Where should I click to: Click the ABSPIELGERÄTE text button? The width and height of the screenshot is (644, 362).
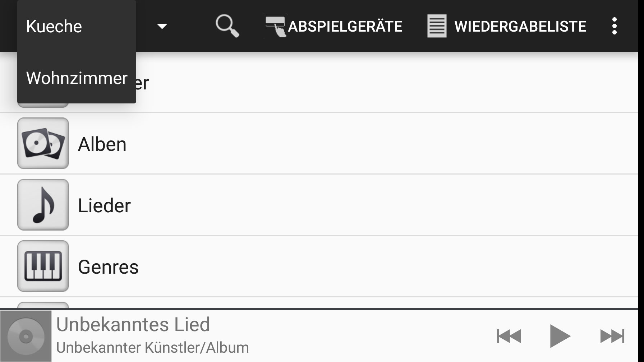coord(345,27)
